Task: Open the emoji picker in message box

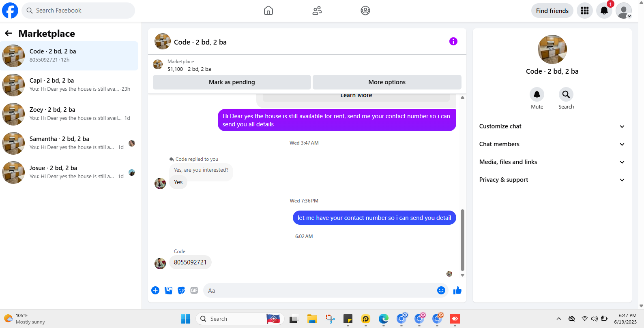Action: coord(441,290)
